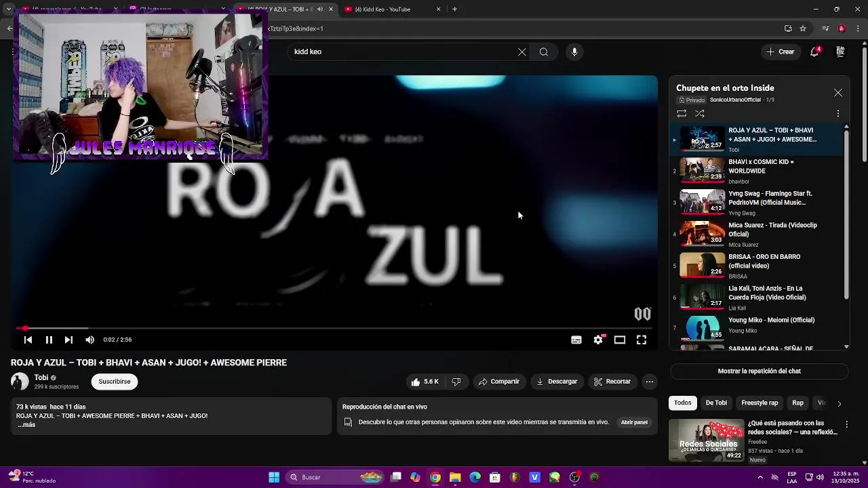
Task: Select 'Yvng Swag - Flamingo Star' playlist item
Action: (x=756, y=203)
